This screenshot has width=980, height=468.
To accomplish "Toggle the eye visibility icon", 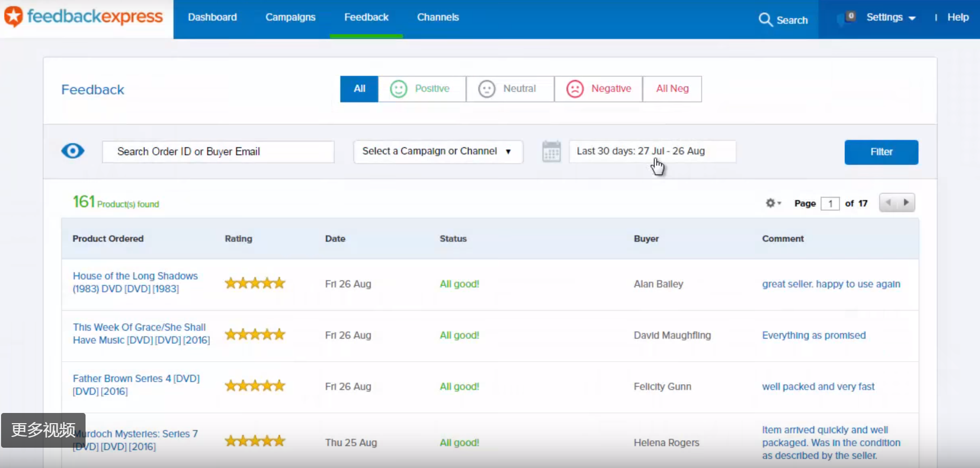I will click(73, 151).
